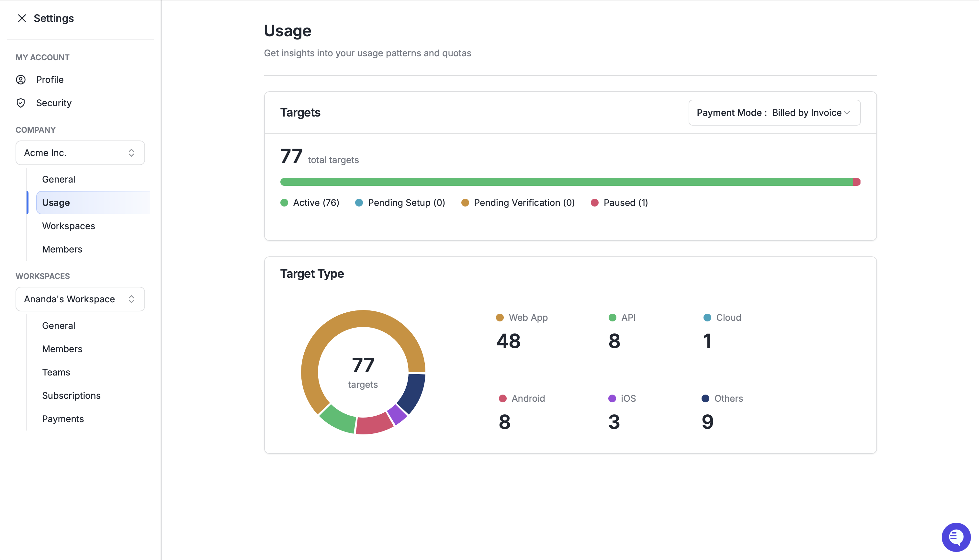This screenshot has height=560, width=979.
Task: Click the Web App legend color dot
Action: click(500, 318)
